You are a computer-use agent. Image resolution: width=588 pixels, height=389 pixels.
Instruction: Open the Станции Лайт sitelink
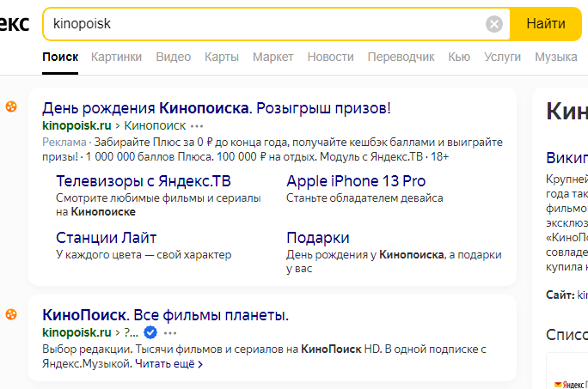[106, 238]
